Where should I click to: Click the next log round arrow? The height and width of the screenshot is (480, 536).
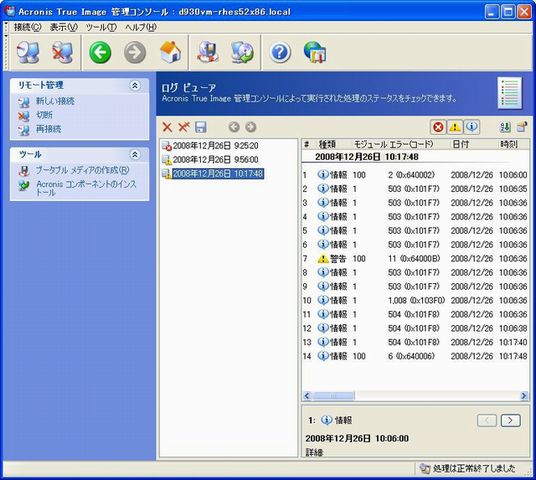251,127
